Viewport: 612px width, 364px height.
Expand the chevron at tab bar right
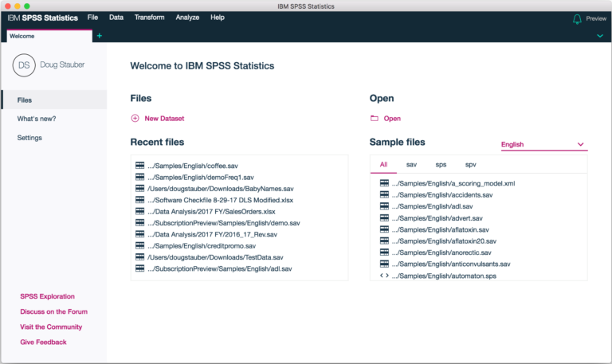[x=600, y=36]
